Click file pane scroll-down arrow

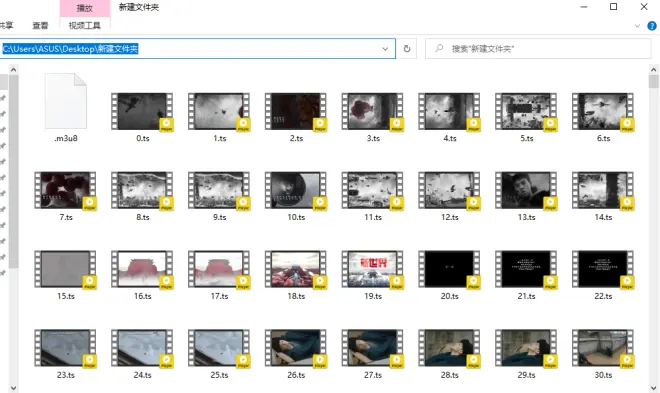(x=654, y=388)
